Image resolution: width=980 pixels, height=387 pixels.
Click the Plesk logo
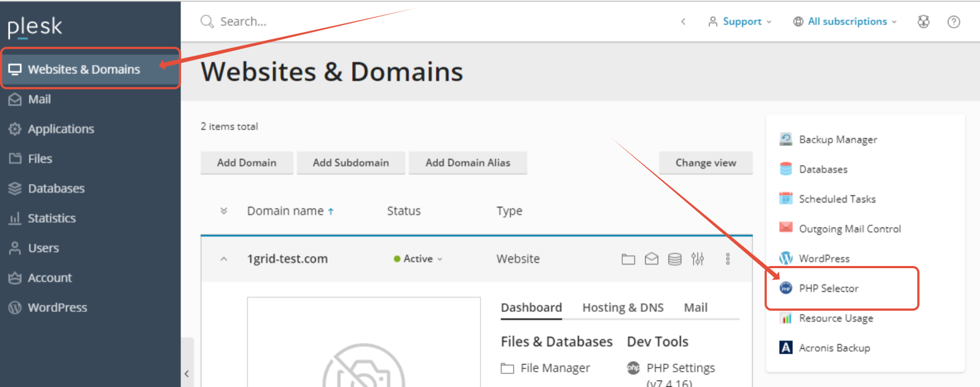pos(35,27)
